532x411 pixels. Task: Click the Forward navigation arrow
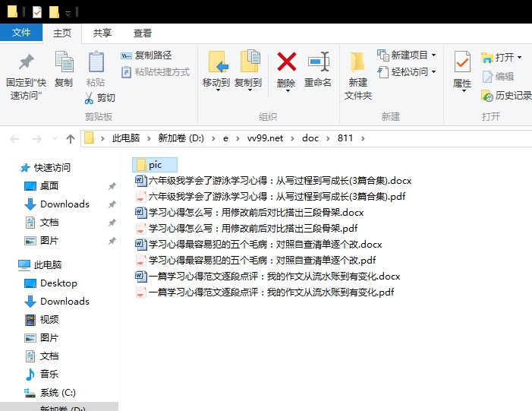point(36,138)
